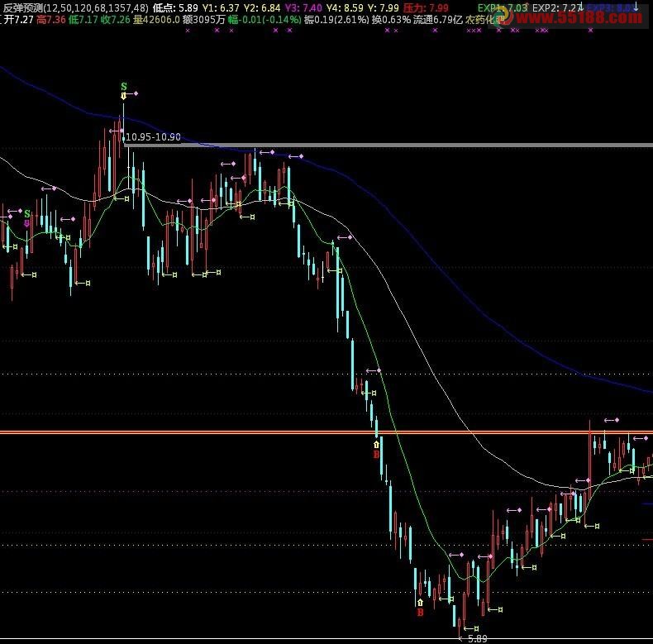The height and width of the screenshot is (644, 653).
Task: Click the green S sell marker at chart peak
Action: 124,87
